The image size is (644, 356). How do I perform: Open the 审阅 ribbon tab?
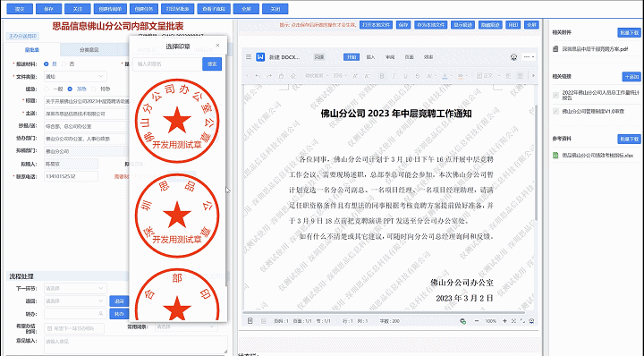390,57
